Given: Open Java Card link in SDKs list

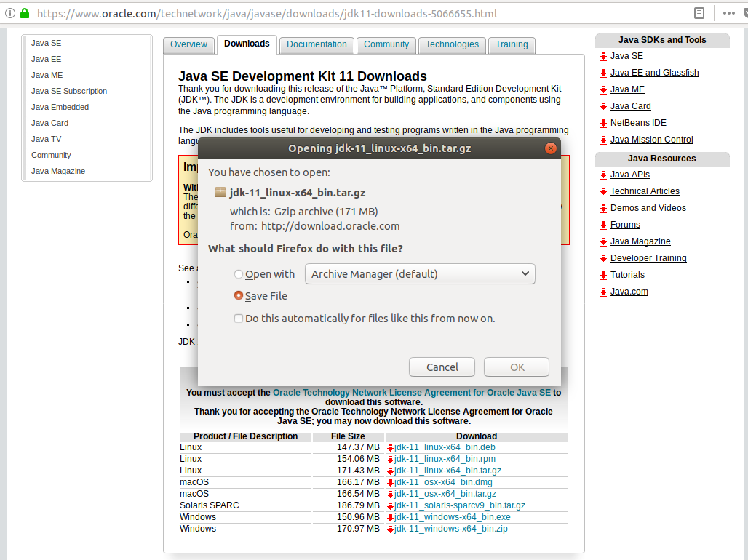Looking at the screenshot, I should coord(631,106).
